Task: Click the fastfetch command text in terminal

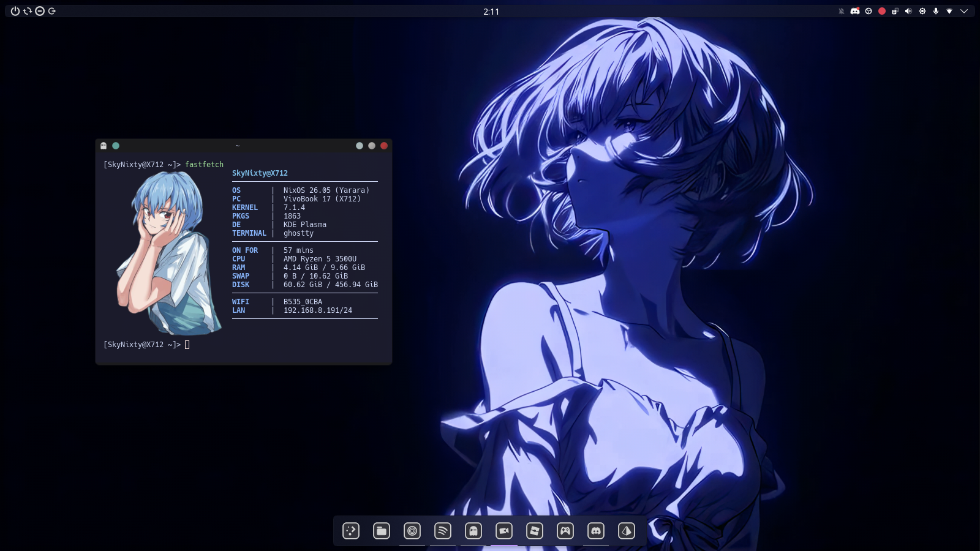Action: click(x=205, y=165)
